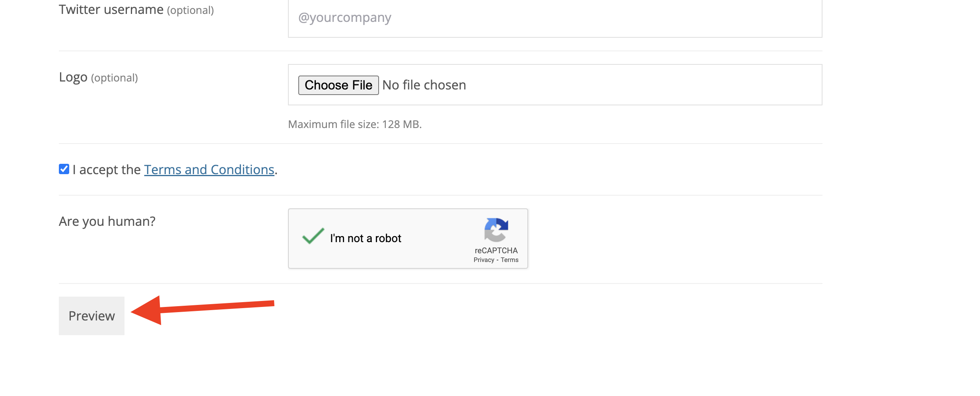Click the "I'm not a robot" label
Viewport: 980px width, 396px height.
[x=366, y=238]
